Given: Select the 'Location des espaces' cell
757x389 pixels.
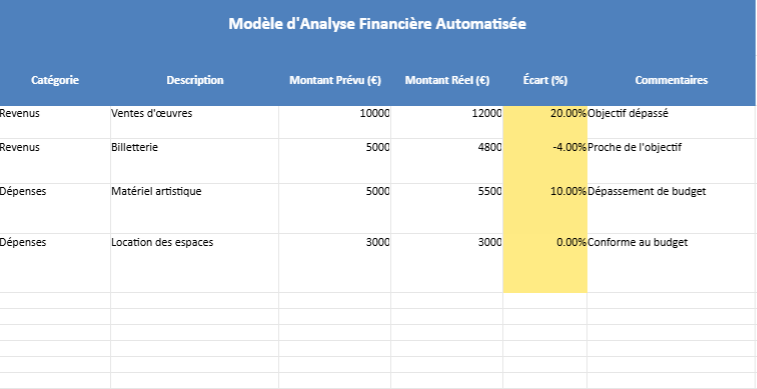Looking at the screenshot, I should coord(195,263).
